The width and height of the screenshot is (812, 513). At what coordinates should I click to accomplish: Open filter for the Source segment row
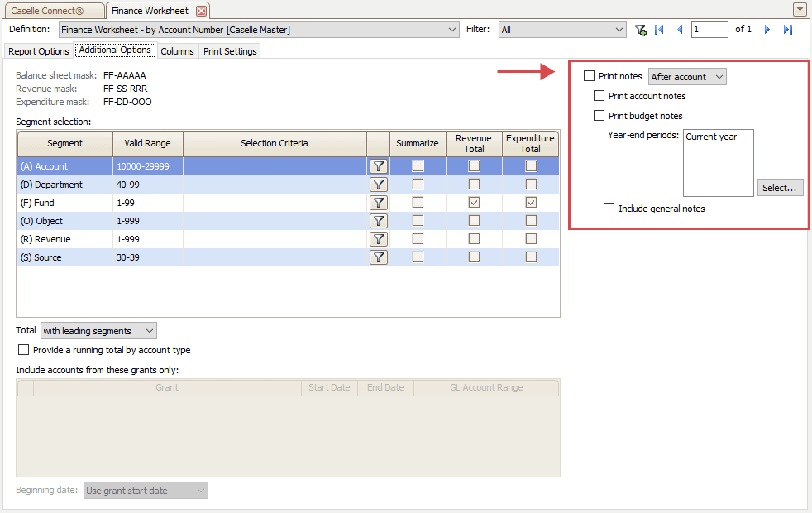378,257
